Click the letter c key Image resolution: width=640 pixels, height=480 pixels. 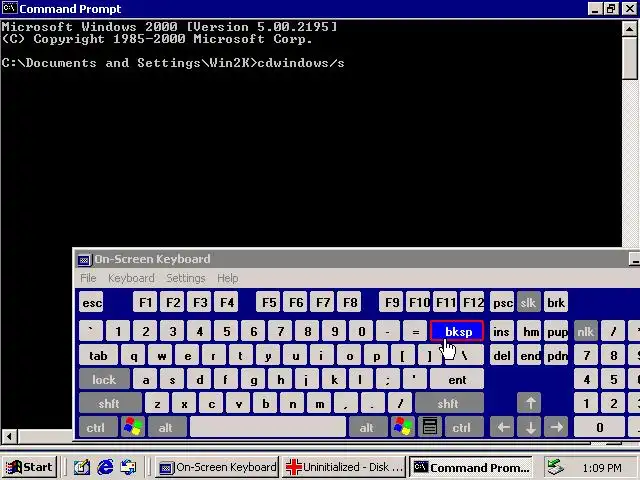pyautogui.click(x=211, y=403)
